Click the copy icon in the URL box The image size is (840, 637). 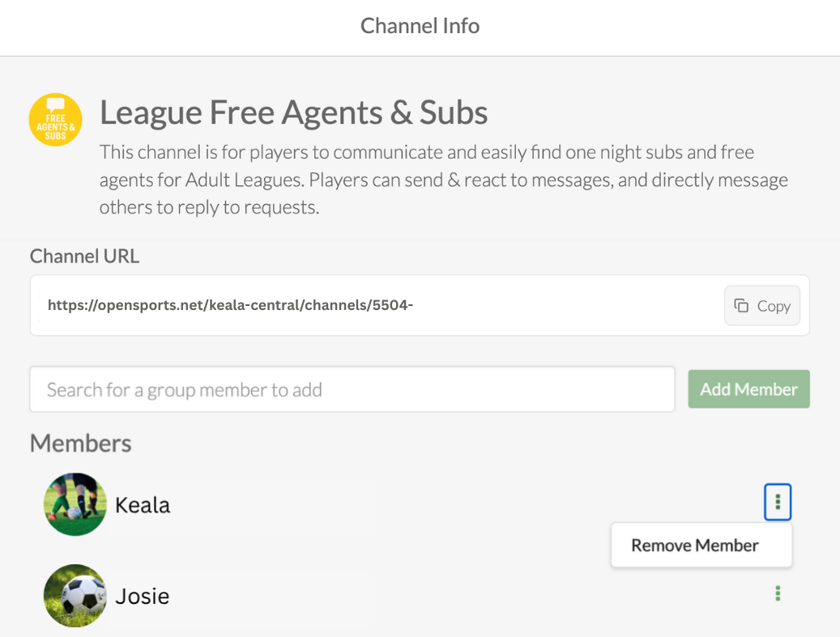tap(741, 306)
